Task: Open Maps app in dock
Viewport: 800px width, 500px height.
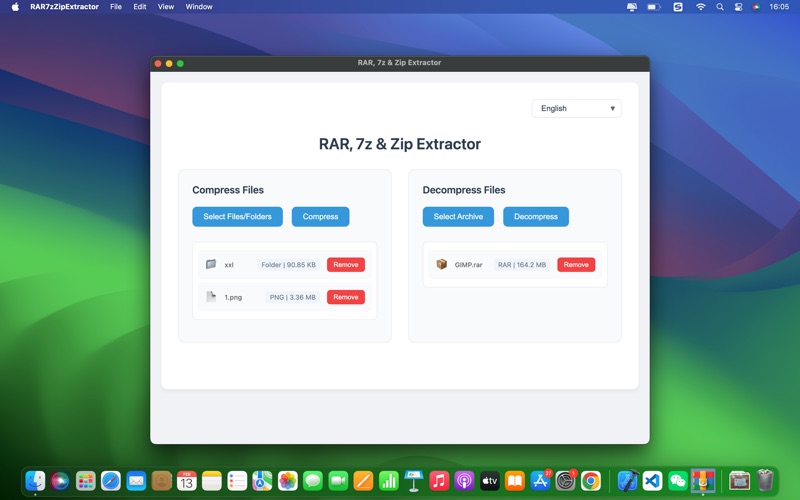Action: (262, 481)
